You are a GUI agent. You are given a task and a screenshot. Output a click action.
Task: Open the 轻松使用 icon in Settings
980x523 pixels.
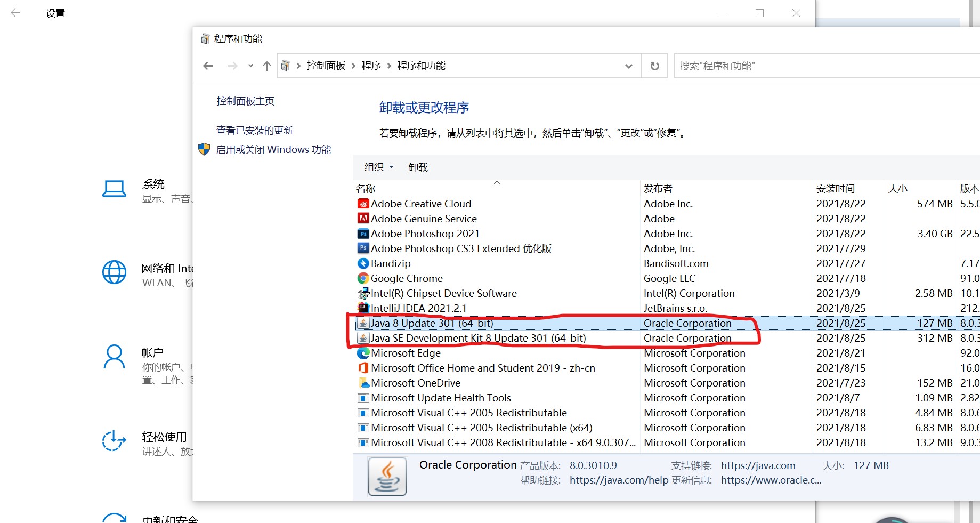pyautogui.click(x=114, y=441)
